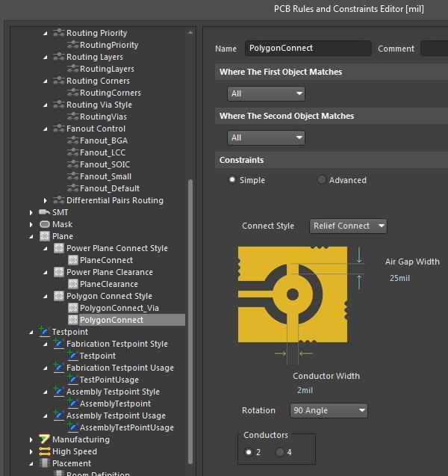The height and width of the screenshot is (476, 448).
Task: Collapse the Plane tree node
Action: [x=31, y=236]
